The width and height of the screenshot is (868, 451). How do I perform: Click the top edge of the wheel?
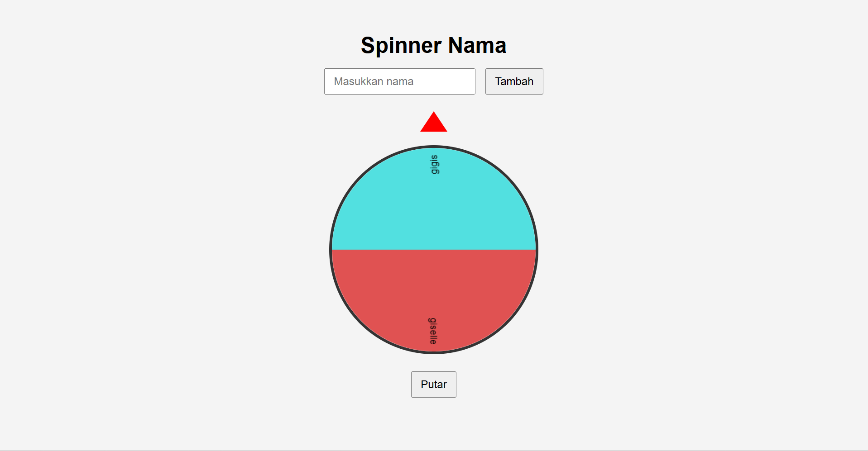pyautogui.click(x=433, y=147)
